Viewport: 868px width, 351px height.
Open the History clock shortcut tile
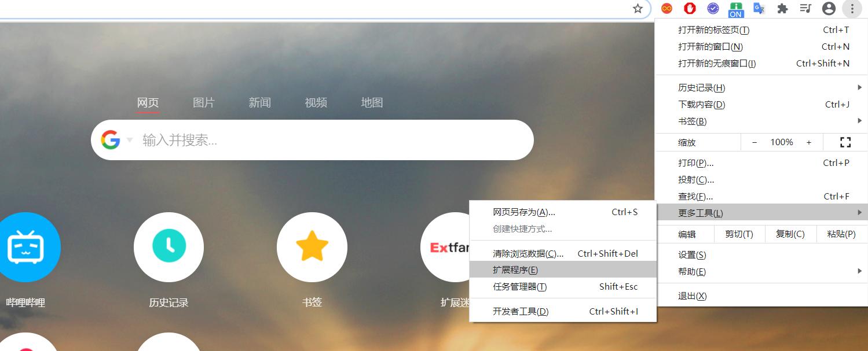[x=169, y=247]
